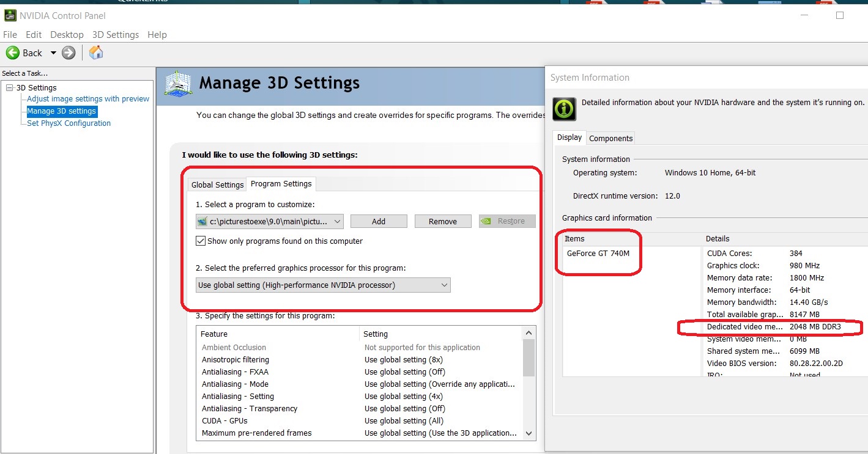Viewport: 868px width, 454px height.
Task: Select 'Set PhysX Configuration' in the tree
Action: click(x=69, y=123)
